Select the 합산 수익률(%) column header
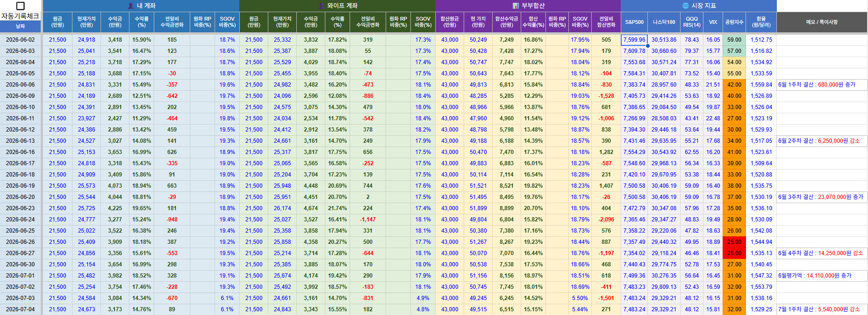The width and height of the screenshot is (868, 315). pyautogui.click(x=533, y=22)
